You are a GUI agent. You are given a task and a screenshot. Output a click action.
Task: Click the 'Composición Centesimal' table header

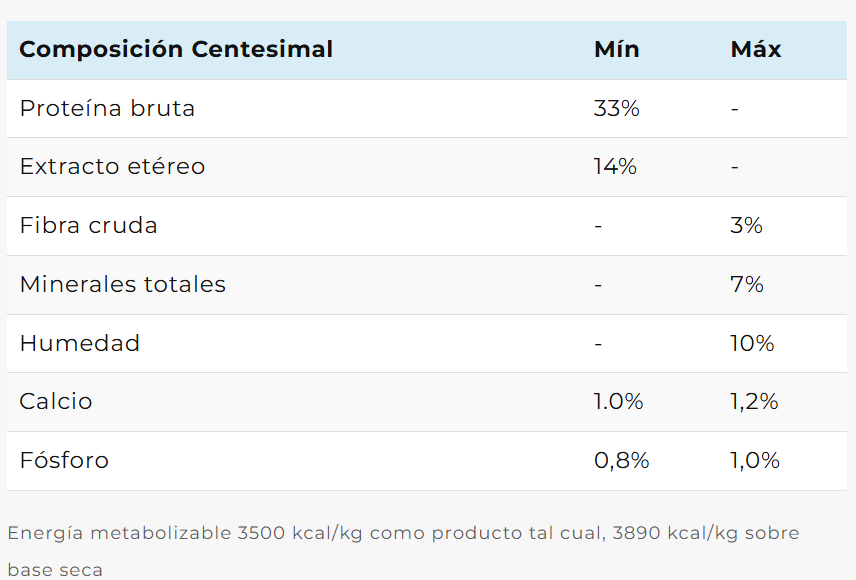[x=176, y=49]
